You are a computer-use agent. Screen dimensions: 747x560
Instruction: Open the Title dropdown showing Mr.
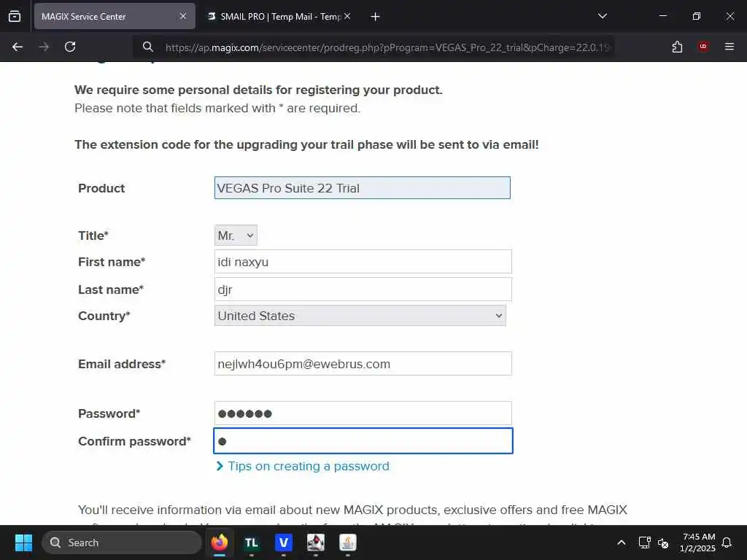click(x=236, y=236)
